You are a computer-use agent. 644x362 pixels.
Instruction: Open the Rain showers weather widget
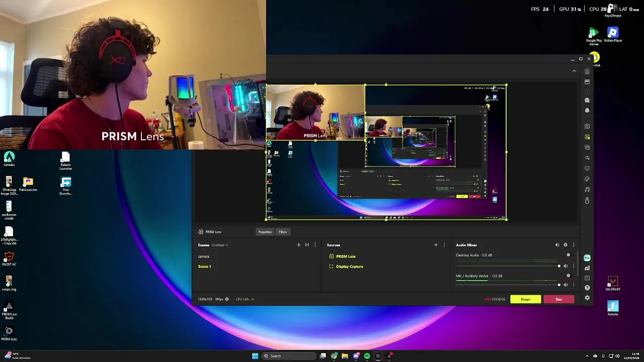coord(18,356)
